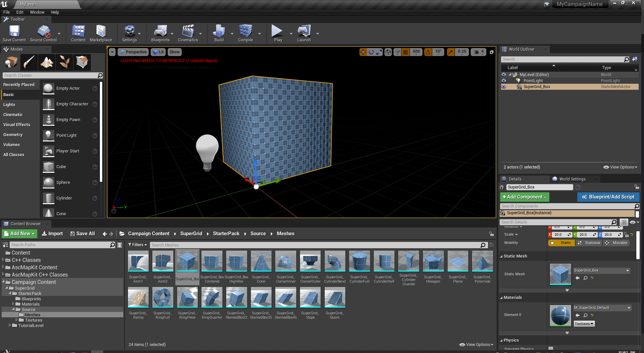Toggle scale snapping in the viewport
The height and width of the screenshot is (353, 644).
click(451, 52)
